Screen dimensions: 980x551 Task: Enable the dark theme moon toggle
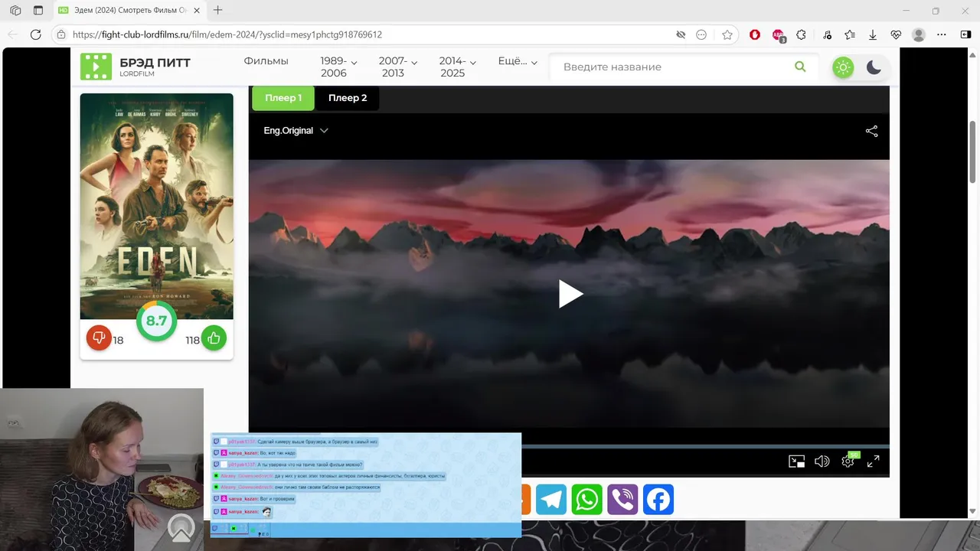click(874, 67)
